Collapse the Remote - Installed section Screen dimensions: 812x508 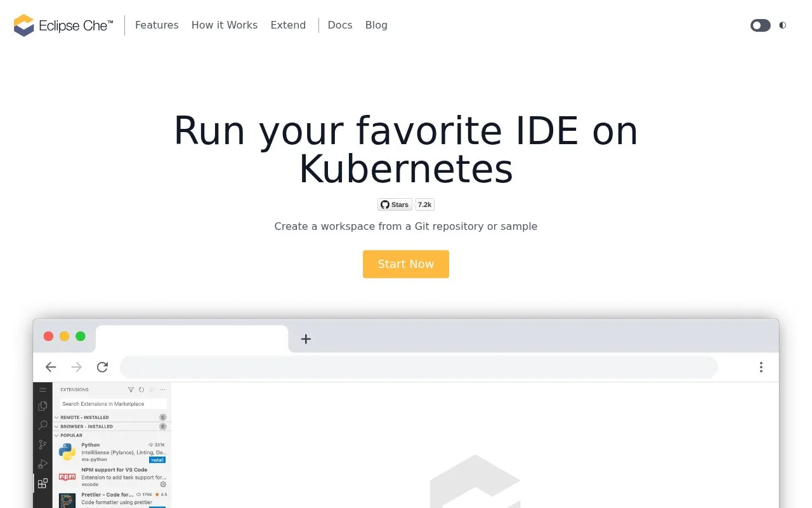[112, 417]
